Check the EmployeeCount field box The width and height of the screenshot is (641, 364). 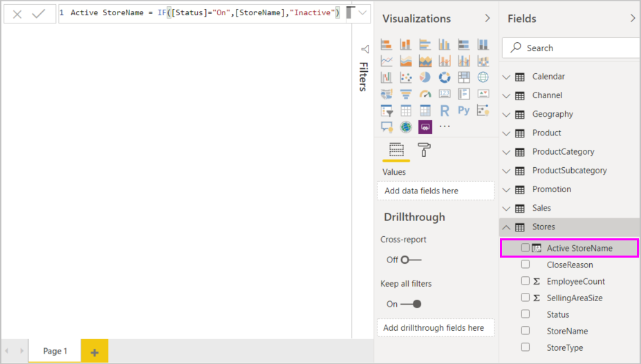coord(526,281)
